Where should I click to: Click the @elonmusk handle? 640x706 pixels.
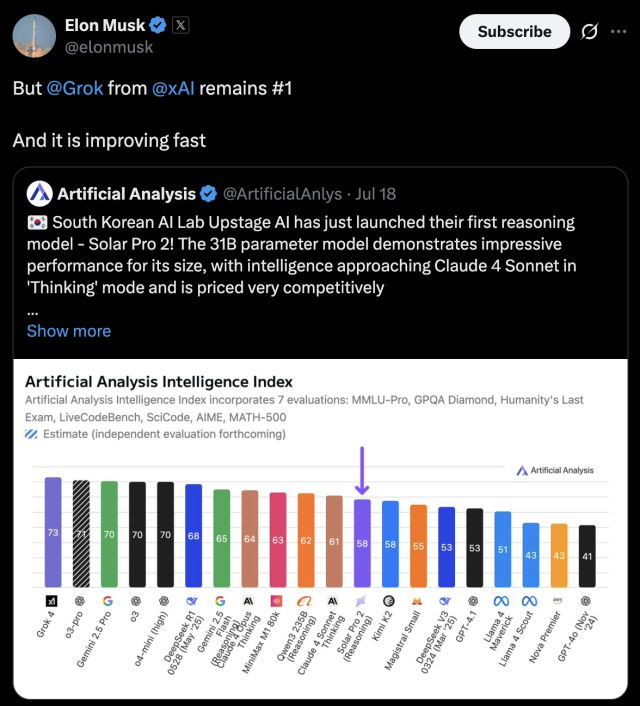click(x=107, y=46)
